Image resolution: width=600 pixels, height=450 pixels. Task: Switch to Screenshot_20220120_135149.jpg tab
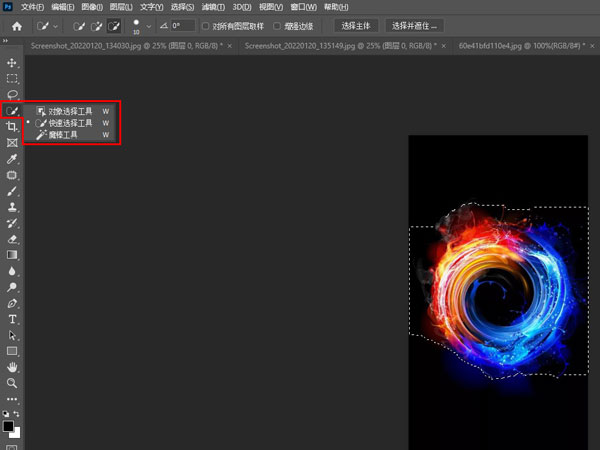click(335, 46)
